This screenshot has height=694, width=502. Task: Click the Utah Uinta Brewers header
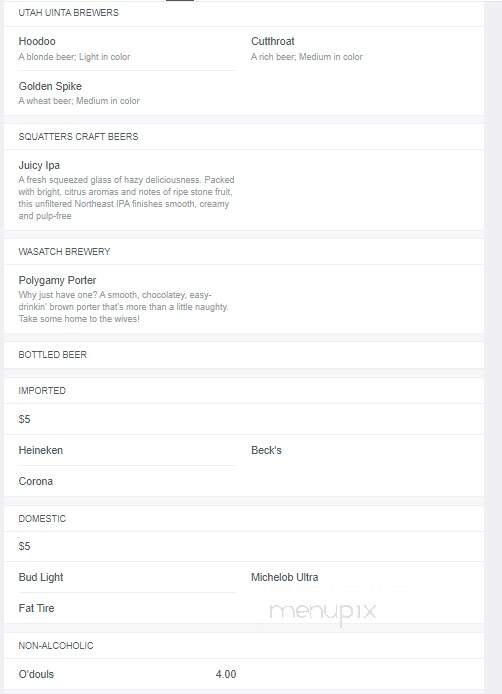[69, 13]
